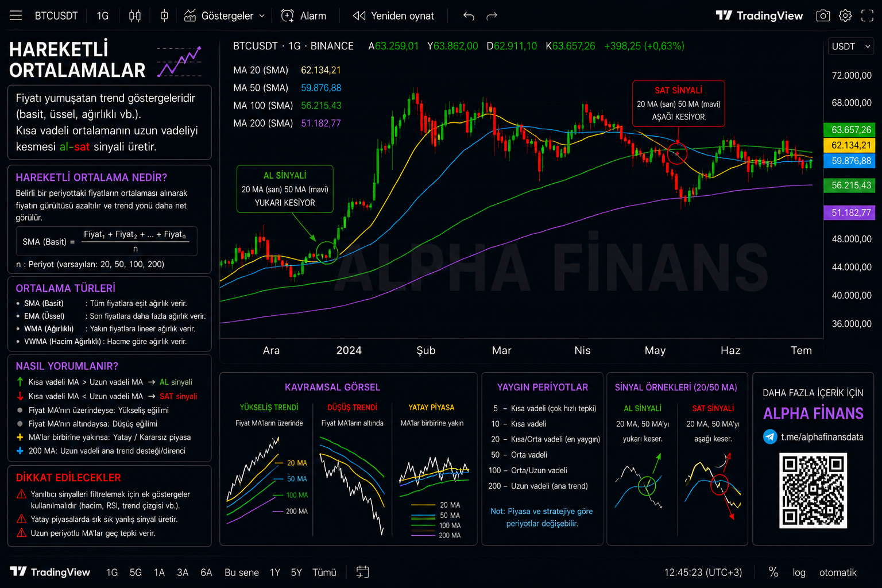Open the candlestick chart type selector
The width and height of the screenshot is (882, 588).
pos(135,16)
